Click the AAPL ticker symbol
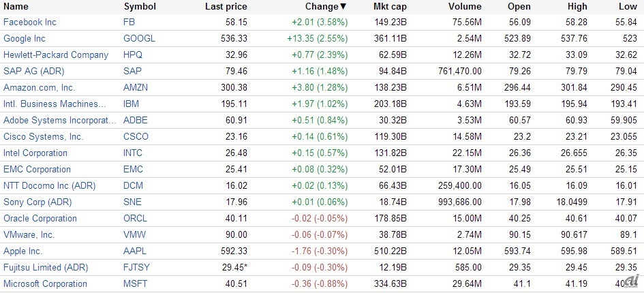 [x=135, y=251]
